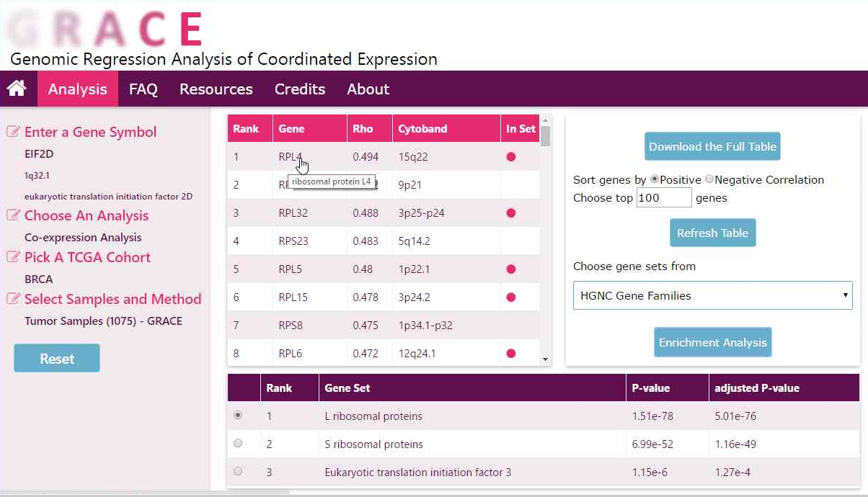Viewport: 868px width, 497px height.
Task: Select Eukaryotic translation initiation factor 3 radio
Action: [x=238, y=472]
